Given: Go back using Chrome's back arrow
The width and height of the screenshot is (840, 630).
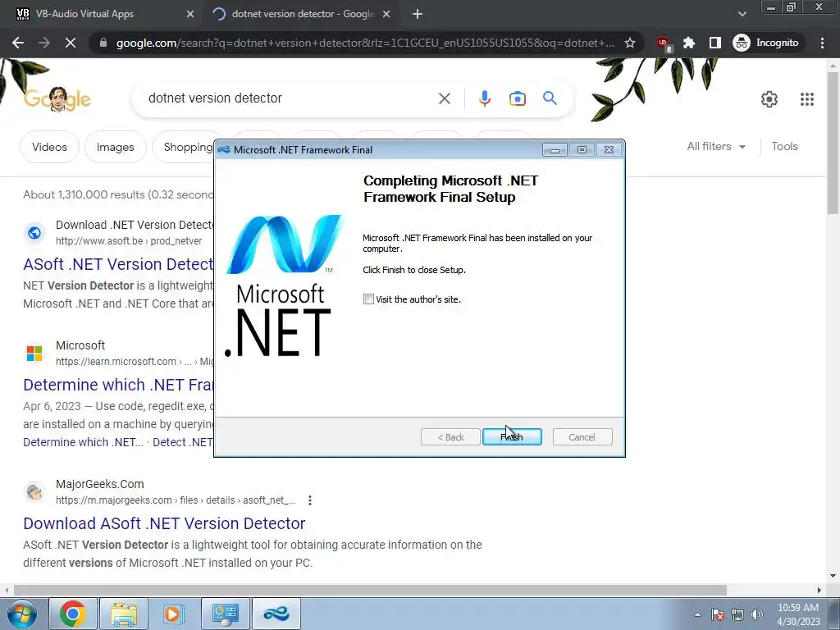Looking at the screenshot, I should 18,43.
